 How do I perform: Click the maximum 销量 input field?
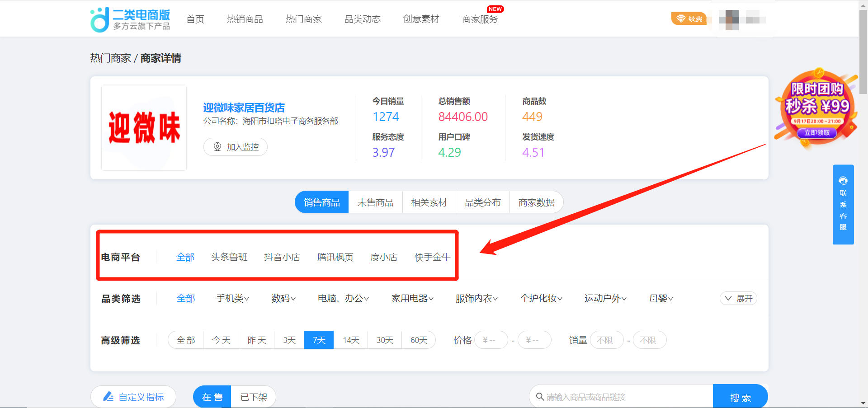pos(650,340)
